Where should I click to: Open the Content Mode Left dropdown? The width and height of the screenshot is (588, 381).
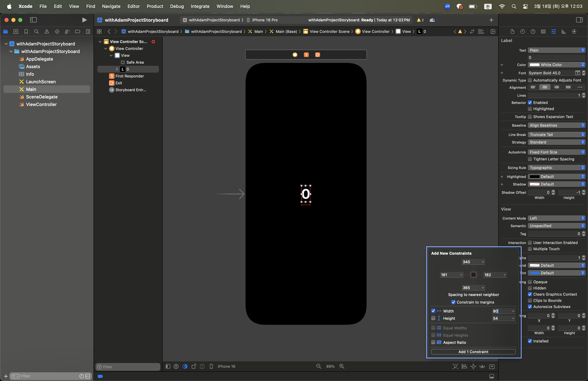point(556,218)
